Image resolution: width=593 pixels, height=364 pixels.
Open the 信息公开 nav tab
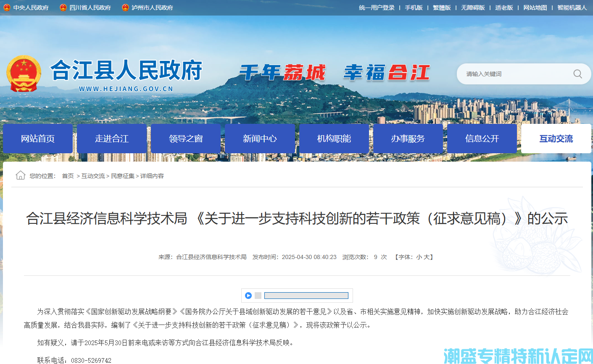[482, 139]
